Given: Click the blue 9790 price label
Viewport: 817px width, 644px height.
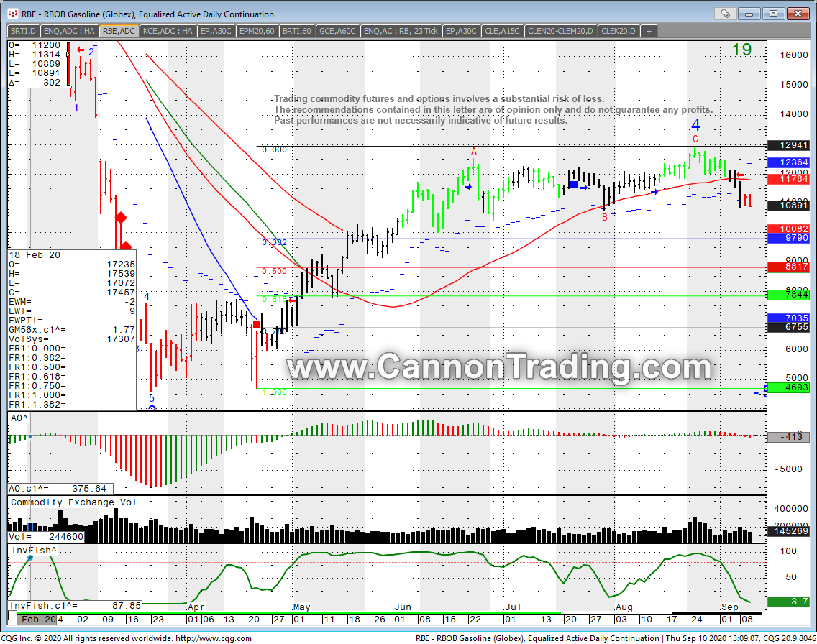Looking at the screenshot, I should click(x=788, y=238).
